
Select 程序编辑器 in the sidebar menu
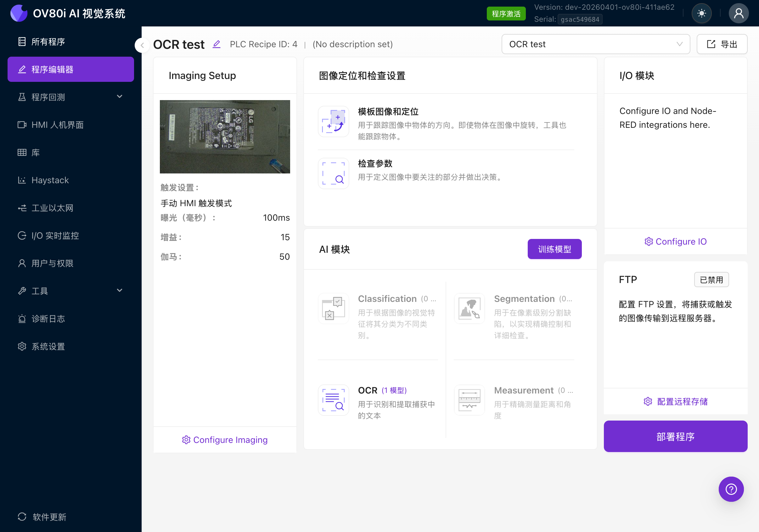tap(70, 69)
